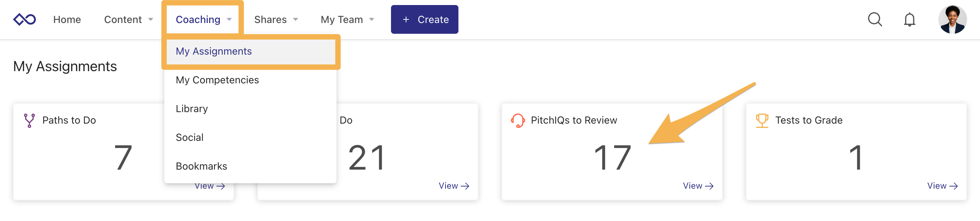980x221 pixels.
Task: Select Home in the navigation bar
Action: (x=67, y=19)
